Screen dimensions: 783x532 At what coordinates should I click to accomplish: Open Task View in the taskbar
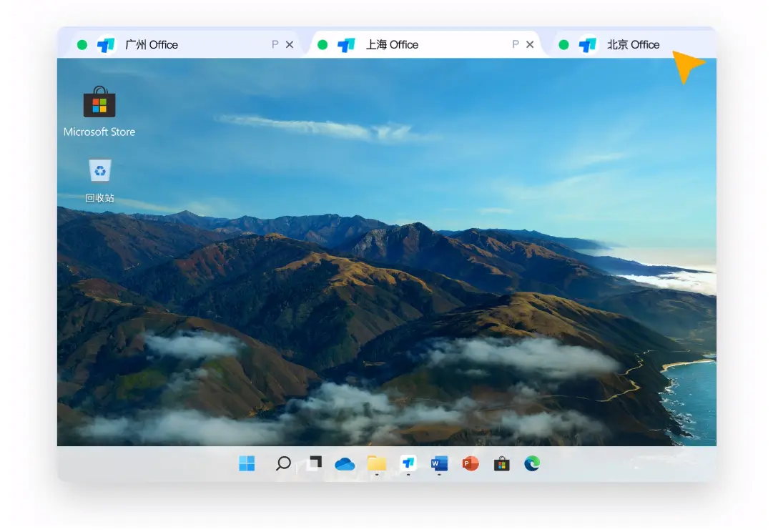pos(315,463)
